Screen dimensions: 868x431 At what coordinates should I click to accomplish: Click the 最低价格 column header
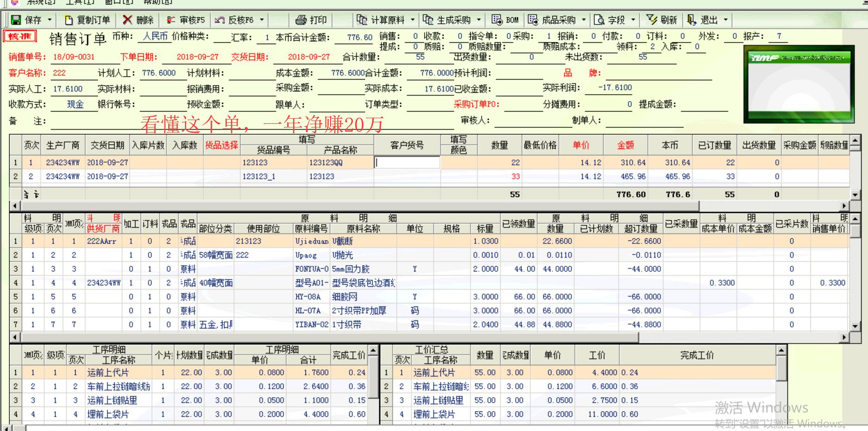coord(540,145)
